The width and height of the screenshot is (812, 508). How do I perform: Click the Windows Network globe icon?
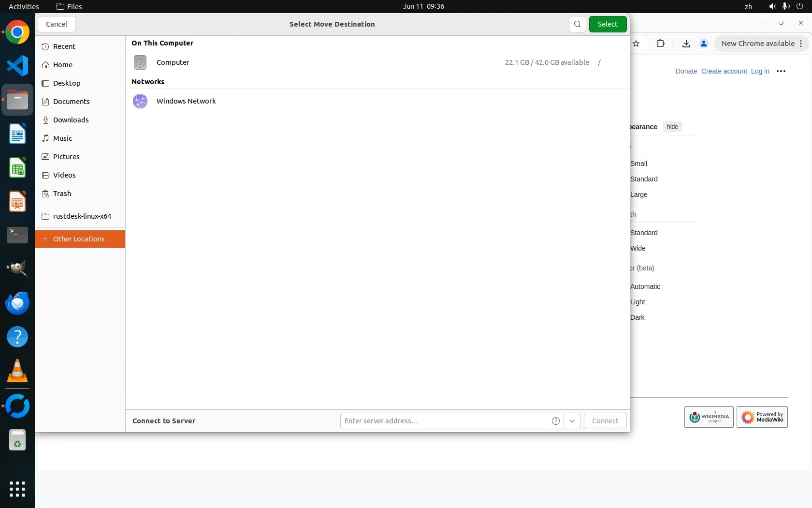coord(140,101)
